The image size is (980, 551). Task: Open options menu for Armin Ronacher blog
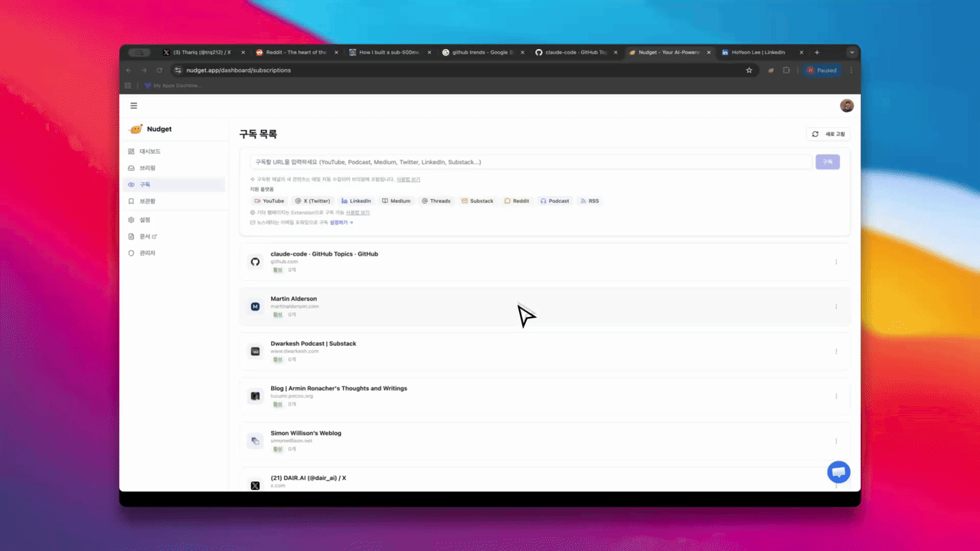(x=836, y=396)
